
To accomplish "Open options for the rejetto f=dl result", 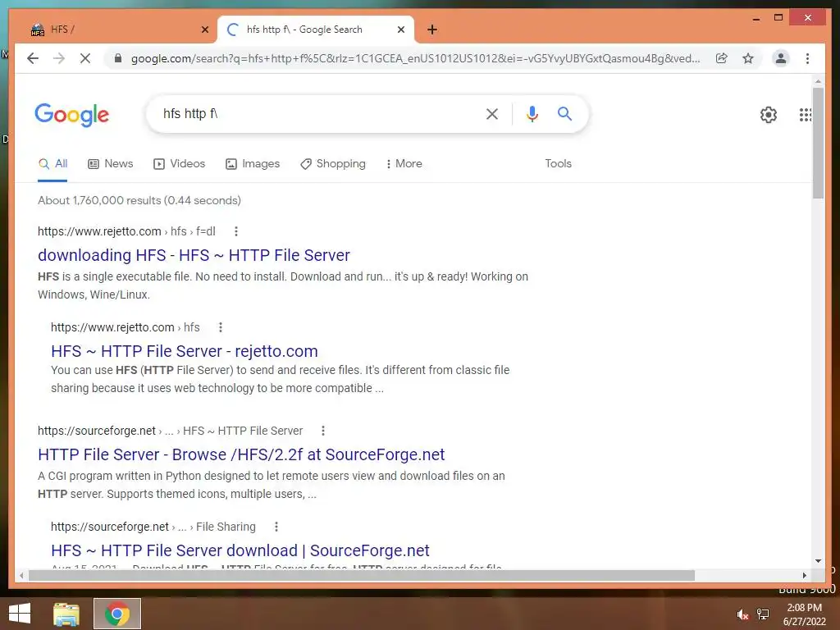I will click(x=235, y=231).
